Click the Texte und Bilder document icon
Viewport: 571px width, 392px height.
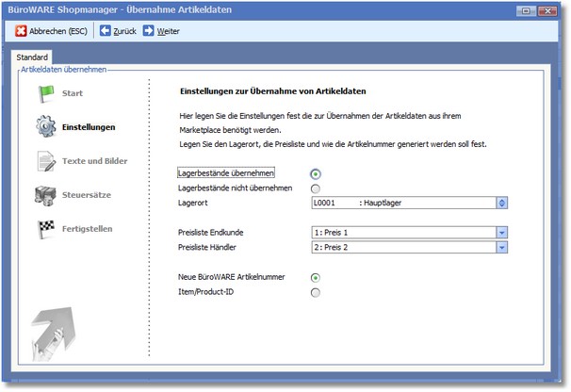(46, 161)
